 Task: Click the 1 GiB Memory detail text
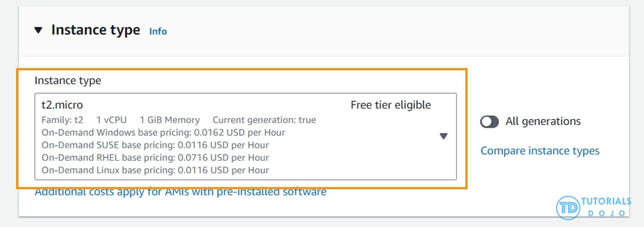coord(170,120)
